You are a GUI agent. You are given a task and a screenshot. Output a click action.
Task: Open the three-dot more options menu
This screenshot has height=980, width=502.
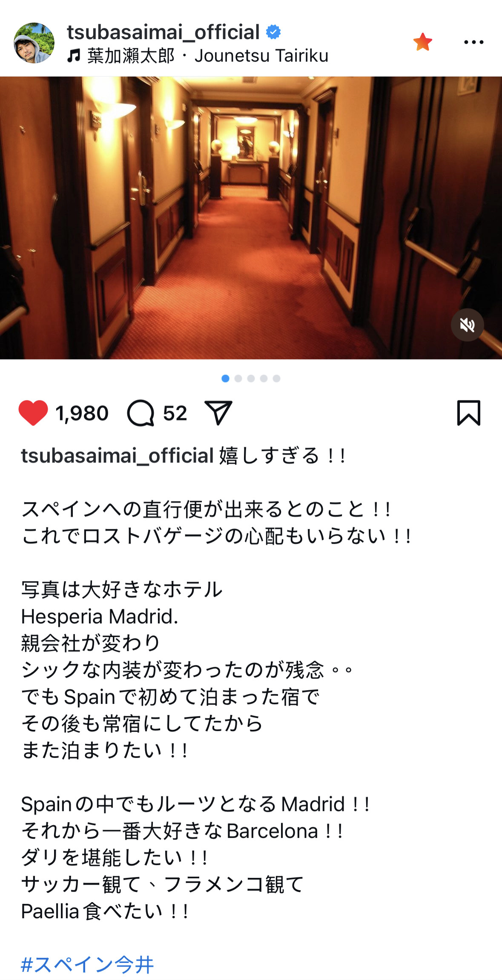(473, 42)
